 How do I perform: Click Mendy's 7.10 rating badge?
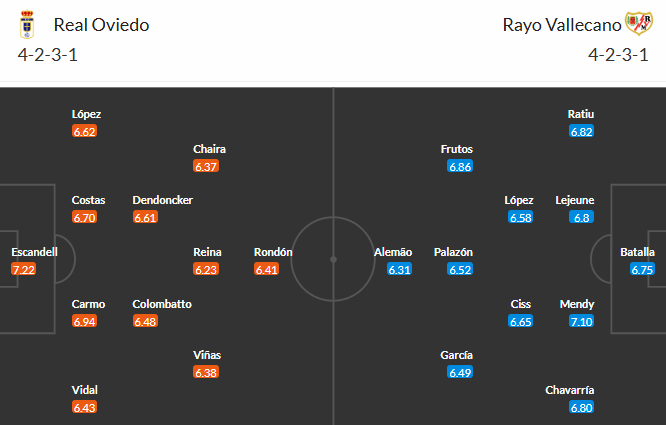pos(582,322)
